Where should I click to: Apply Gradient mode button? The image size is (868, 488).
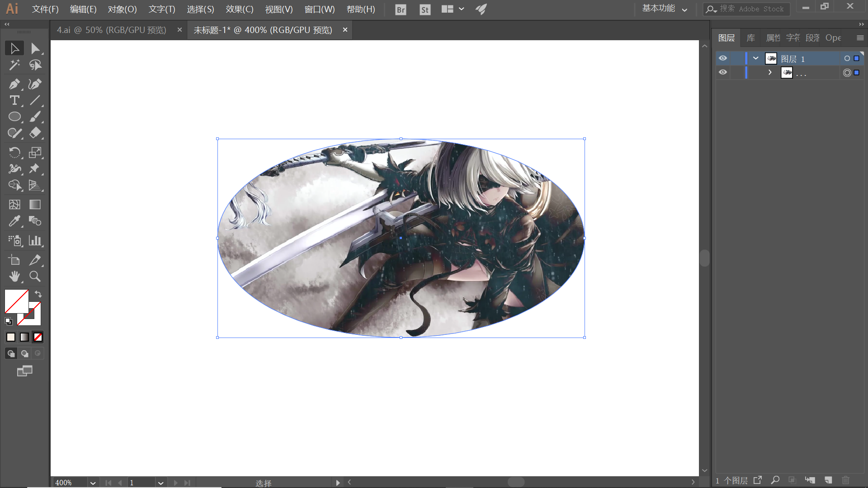(24, 337)
